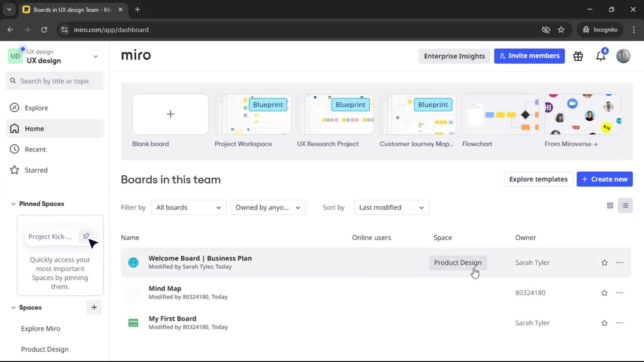
Task: Click the Online users column header
Action: (x=371, y=238)
